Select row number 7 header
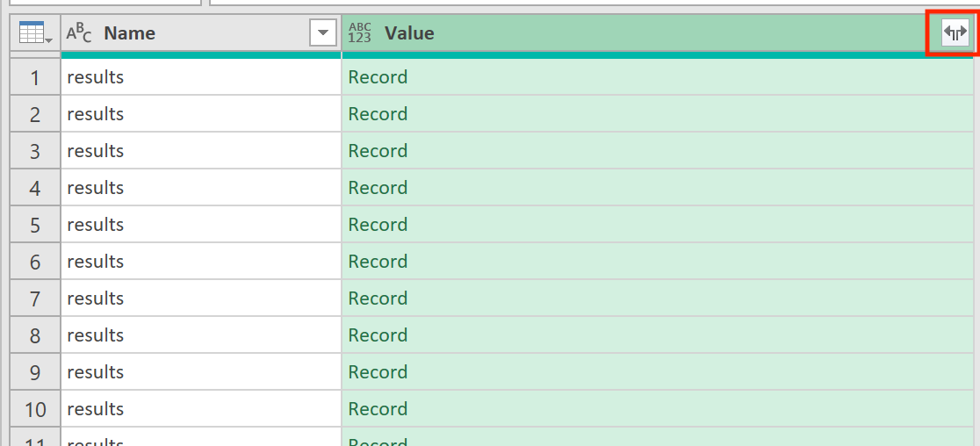The height and width of the screenshot is (446, 980). [x=35, y=299]
